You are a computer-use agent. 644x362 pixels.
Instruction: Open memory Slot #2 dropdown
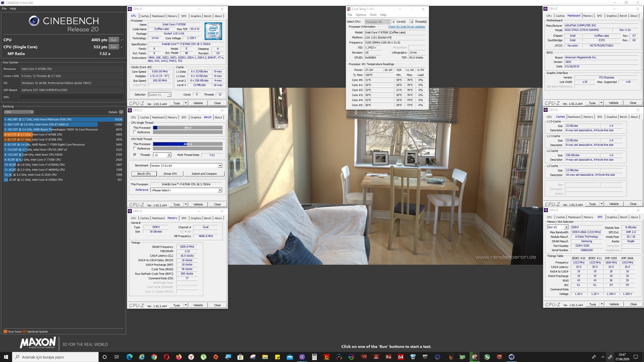click(x=558, y=227)
